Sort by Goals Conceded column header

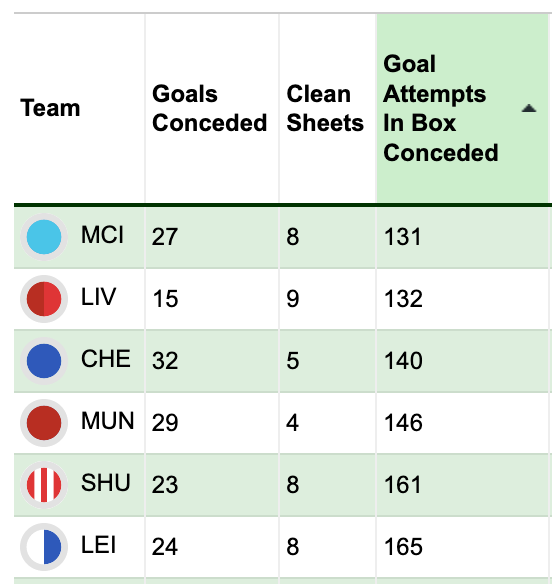pyautogui.click(x=210, y=108)
